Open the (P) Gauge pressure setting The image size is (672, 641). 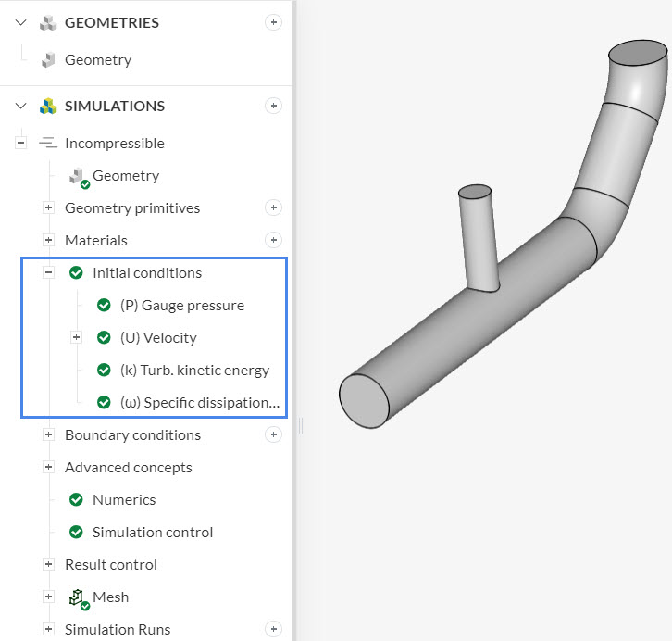click(x=181, y=305)
